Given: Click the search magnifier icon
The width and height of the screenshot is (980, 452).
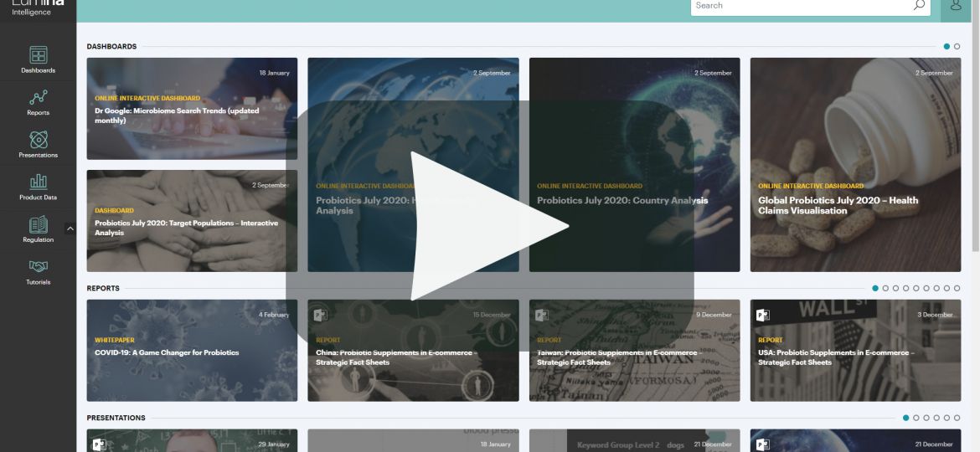Looking at the screenshot, I should [919, 5].
